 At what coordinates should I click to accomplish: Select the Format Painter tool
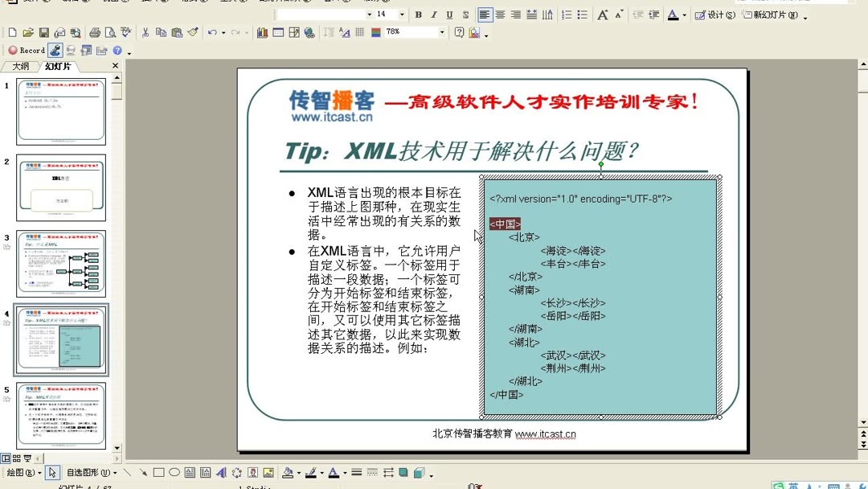(192, 32)
